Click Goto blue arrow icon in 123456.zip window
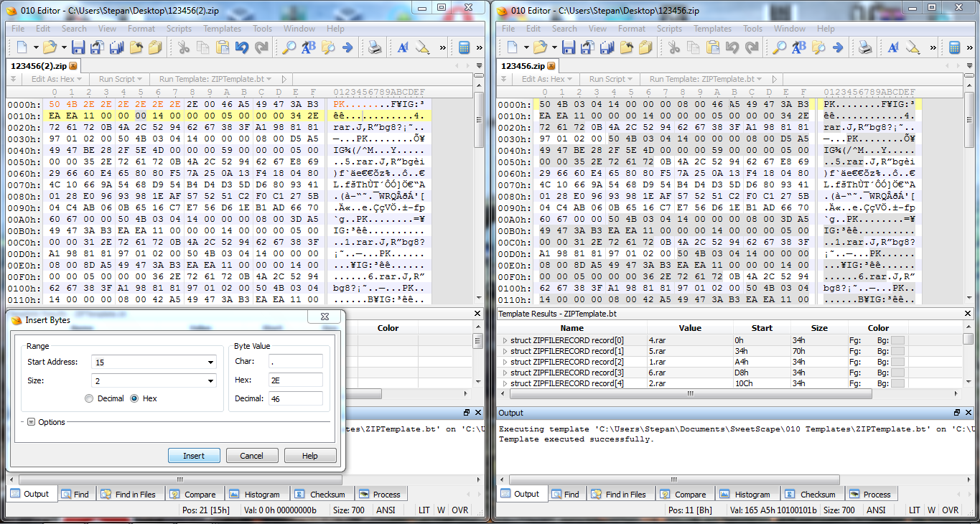Image resolution: width=980 pixels, height=524 pixels. click(x=837, y=48)
